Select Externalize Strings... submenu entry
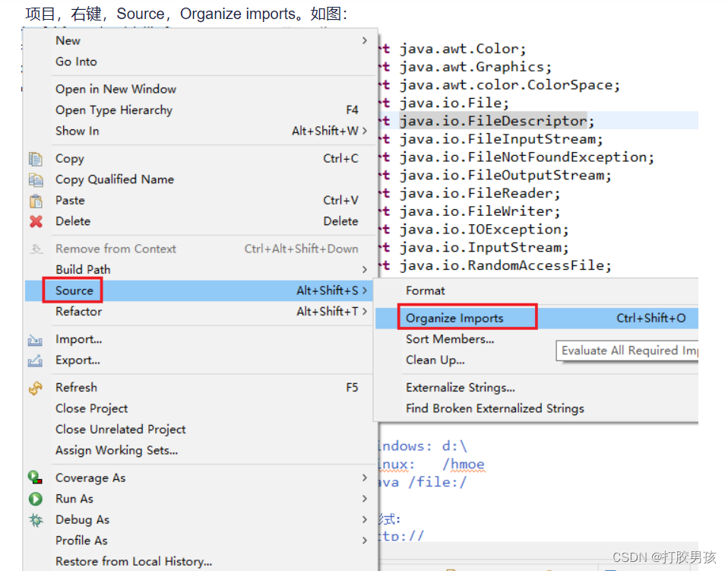The image size is (728, 571). pos(537,388)
